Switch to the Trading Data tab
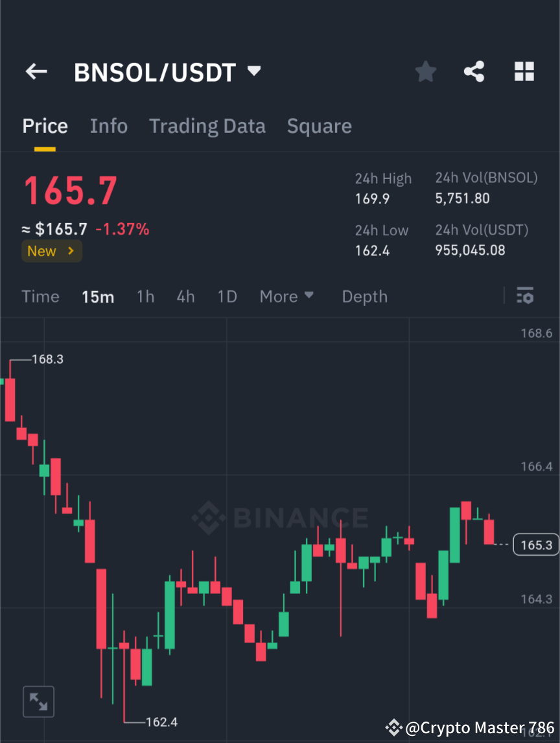Image resolution: width=560 pixels, height=743 pixels. (207, 126)
